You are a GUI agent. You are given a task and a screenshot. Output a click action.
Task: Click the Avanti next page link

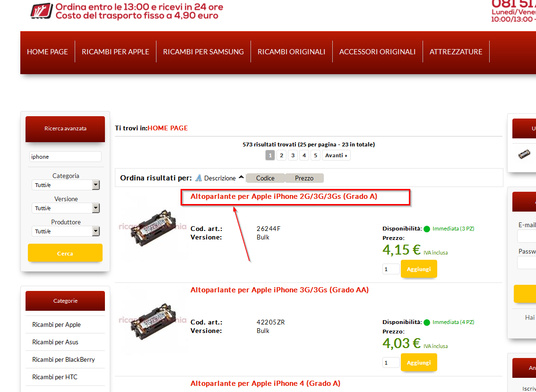(x=336, y=155)
